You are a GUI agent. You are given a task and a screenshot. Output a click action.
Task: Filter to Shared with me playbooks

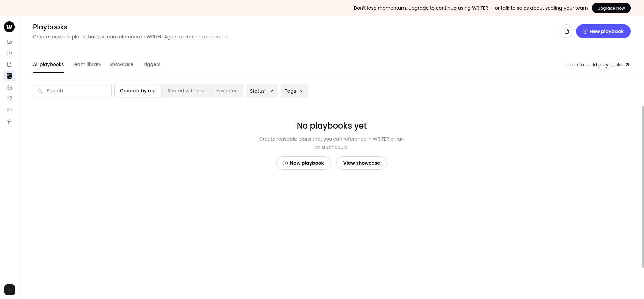[x=186, y=91]
